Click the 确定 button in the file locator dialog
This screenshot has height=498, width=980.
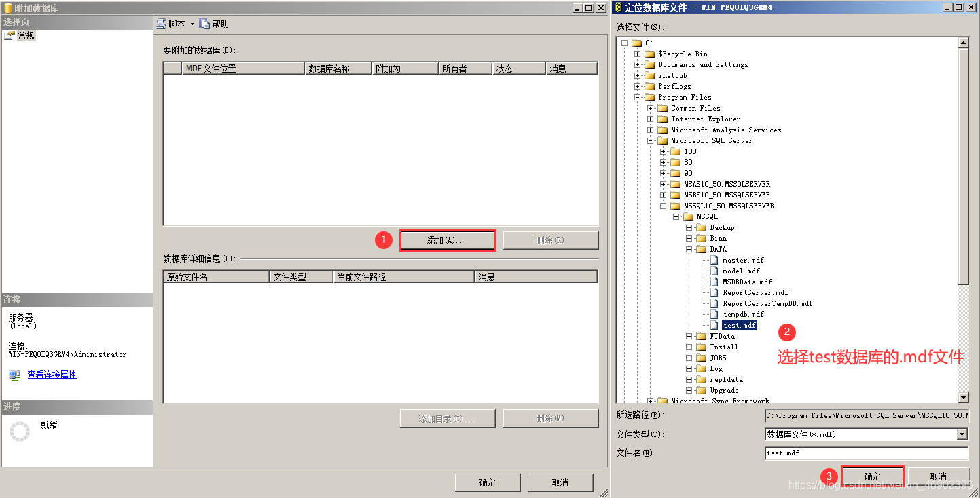pyautogui.click(x=873, y=476)
